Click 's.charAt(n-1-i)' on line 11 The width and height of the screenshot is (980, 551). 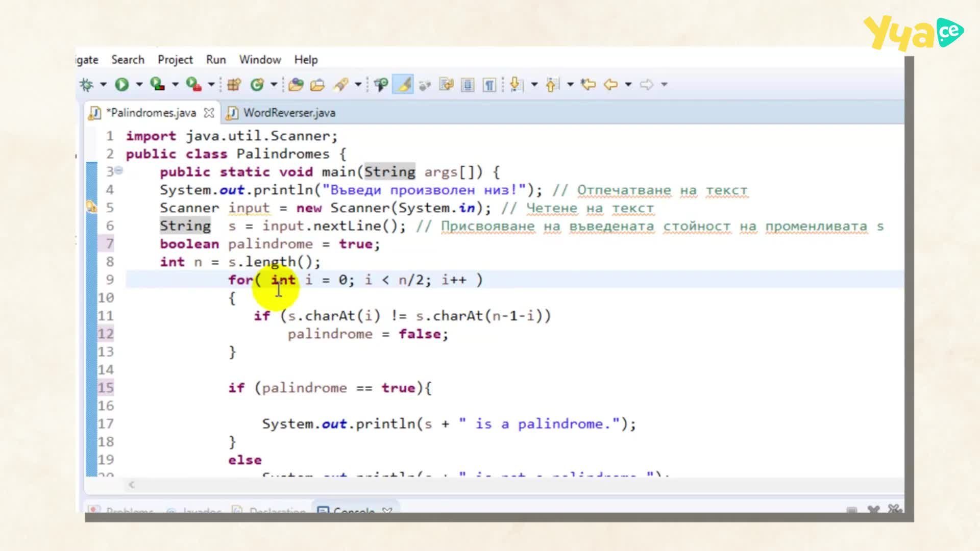point(479,316)
